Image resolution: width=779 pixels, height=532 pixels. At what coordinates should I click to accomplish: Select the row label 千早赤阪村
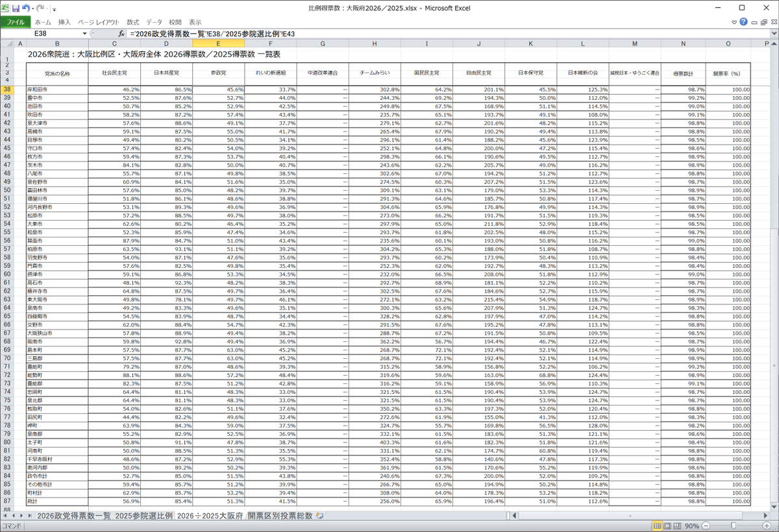click(58, 459)
